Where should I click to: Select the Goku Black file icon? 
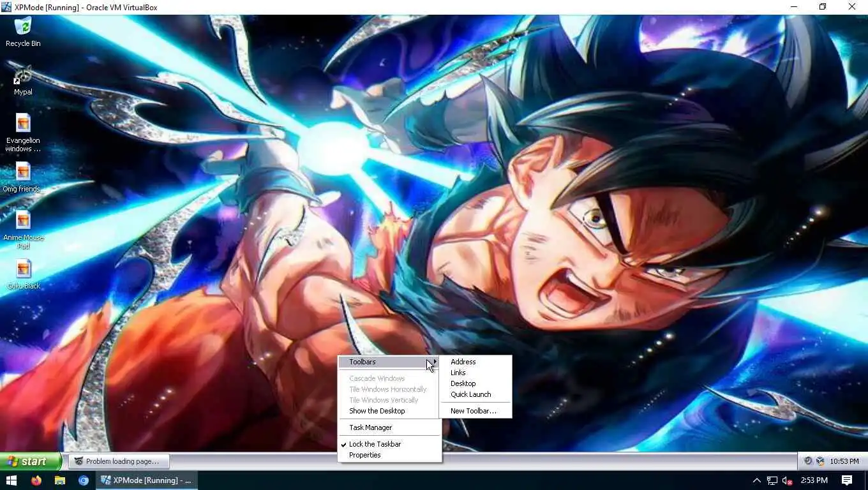[23, 274]
